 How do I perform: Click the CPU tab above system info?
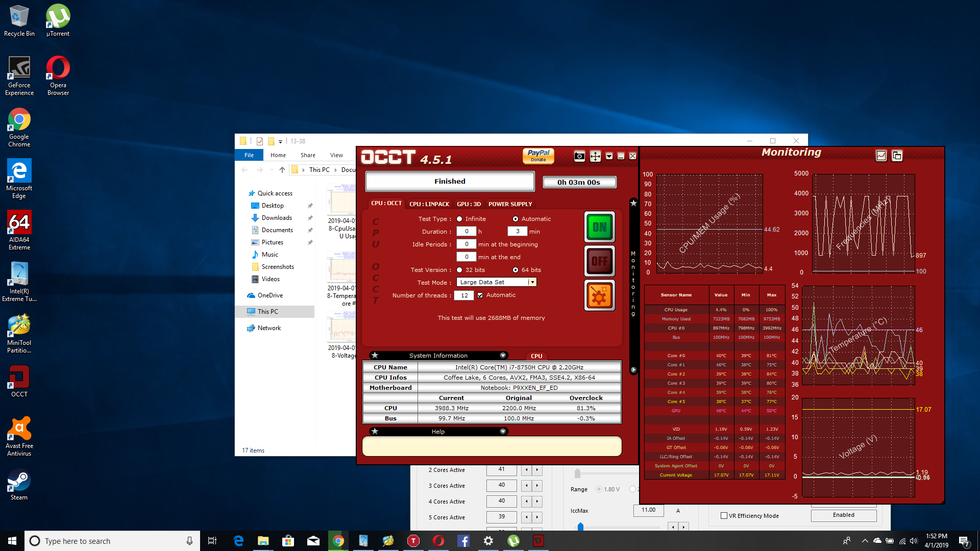pos(536,356)
